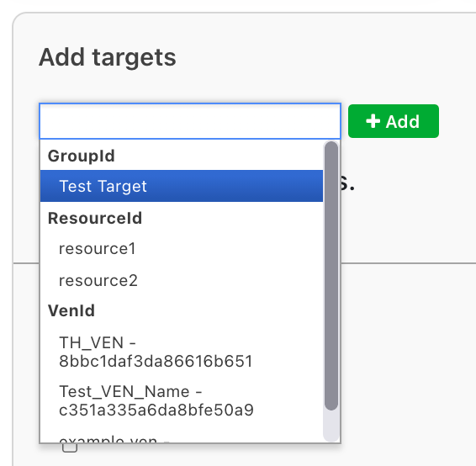The image size is (476, 466).
Task: Choose resource2 from the dropdown list
Action: point(182,280)
